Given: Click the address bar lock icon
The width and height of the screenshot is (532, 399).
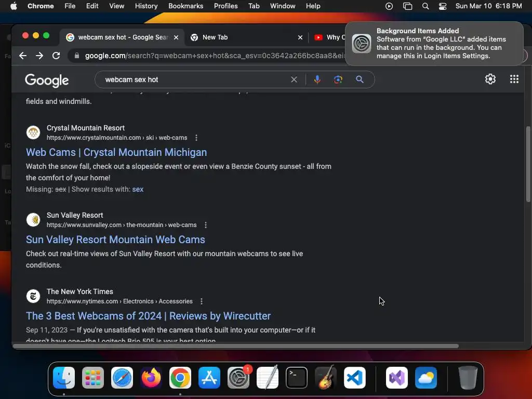Looking at the screenshot, I should [x=77, y=56].
